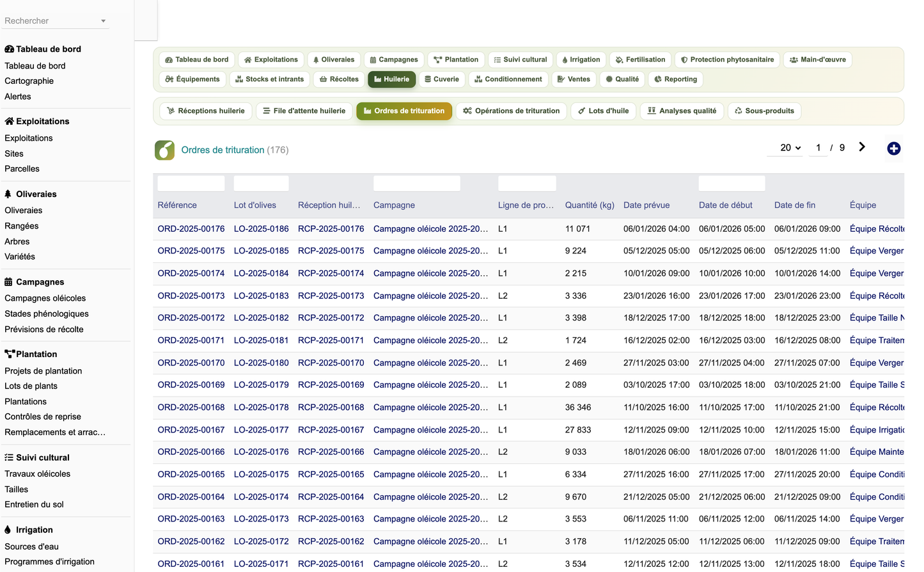Open the campaign link in row ORD-2025-00165
Screen dimensions: 924x572
(431, 475)
